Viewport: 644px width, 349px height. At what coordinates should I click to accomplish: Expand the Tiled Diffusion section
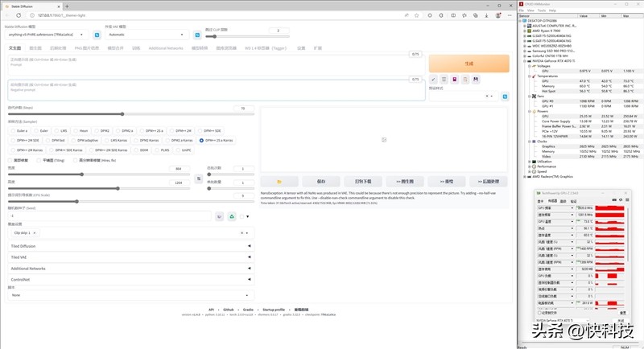point(129,246)
